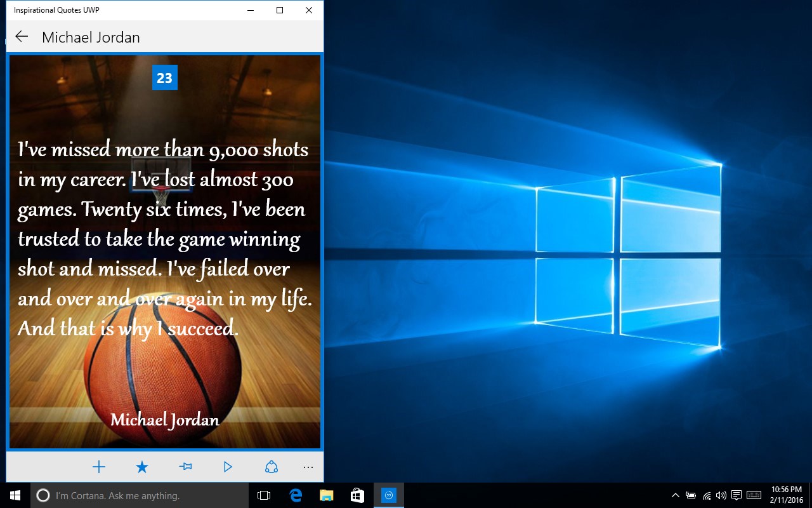Pin the quote to Start

coord(185,466)
